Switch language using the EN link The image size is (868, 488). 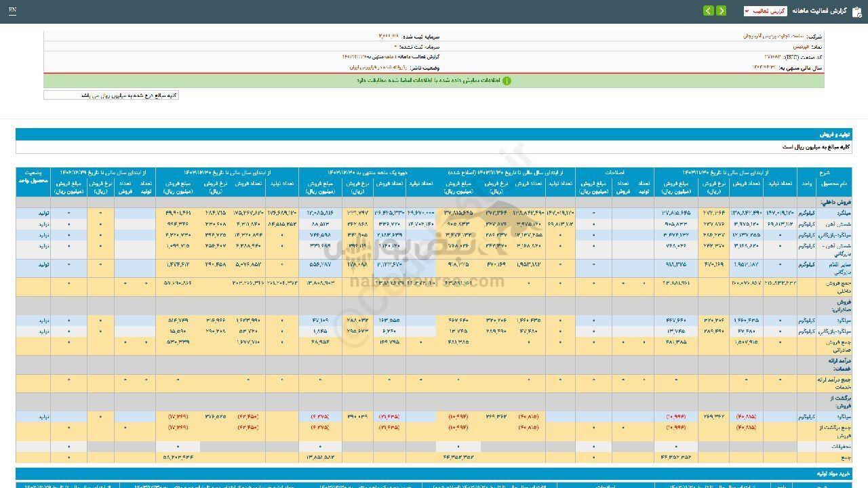14,11
